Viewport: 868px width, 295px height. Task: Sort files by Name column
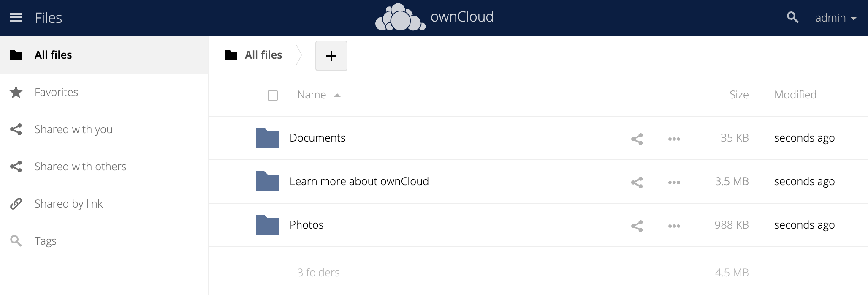pyautogui.click(x=312, y=95)
